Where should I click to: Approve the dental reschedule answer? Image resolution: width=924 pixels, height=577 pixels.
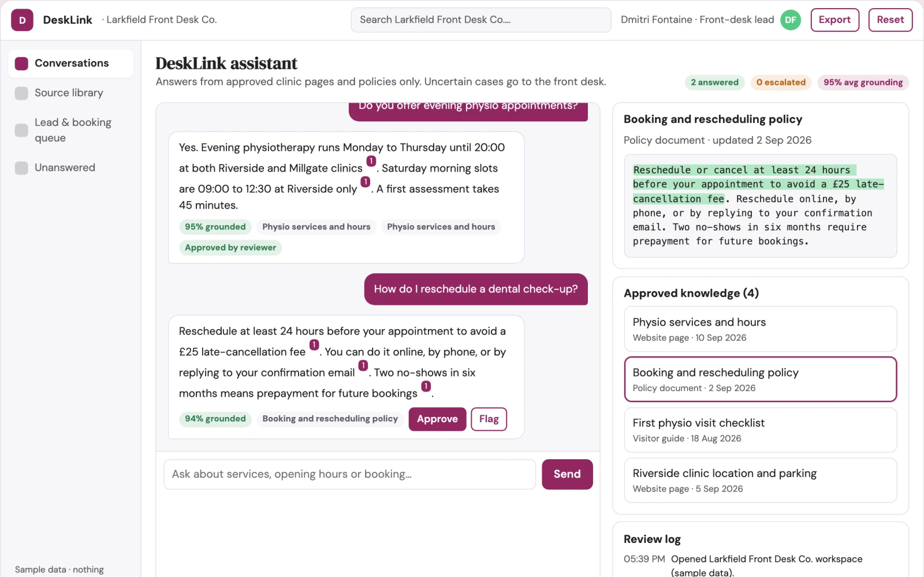coord(437,419)
